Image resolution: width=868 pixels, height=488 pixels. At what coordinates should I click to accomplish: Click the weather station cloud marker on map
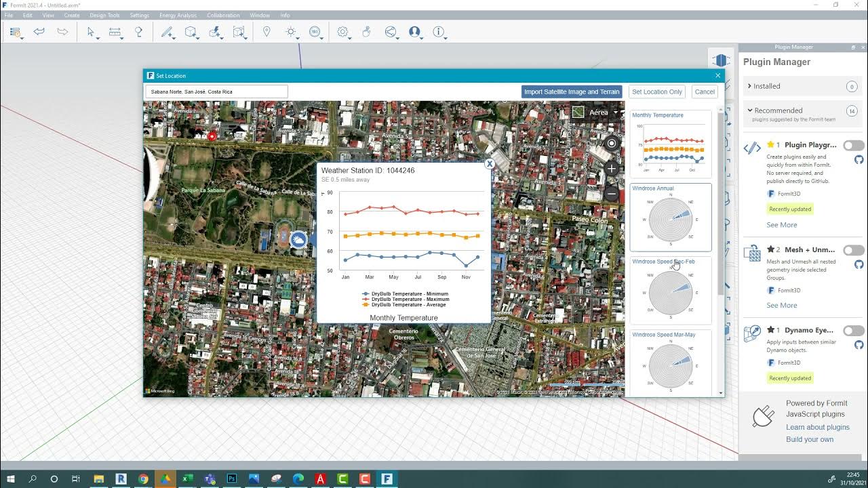298,239
